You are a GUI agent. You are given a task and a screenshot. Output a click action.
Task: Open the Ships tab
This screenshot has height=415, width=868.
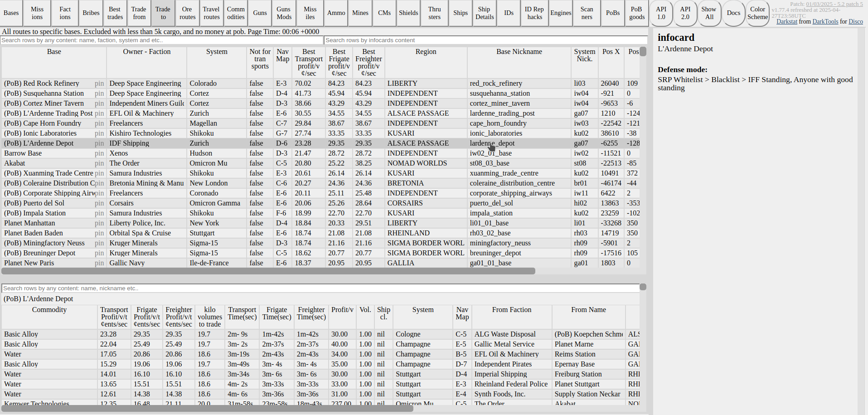pyautogui.click(x=461, y=13)
